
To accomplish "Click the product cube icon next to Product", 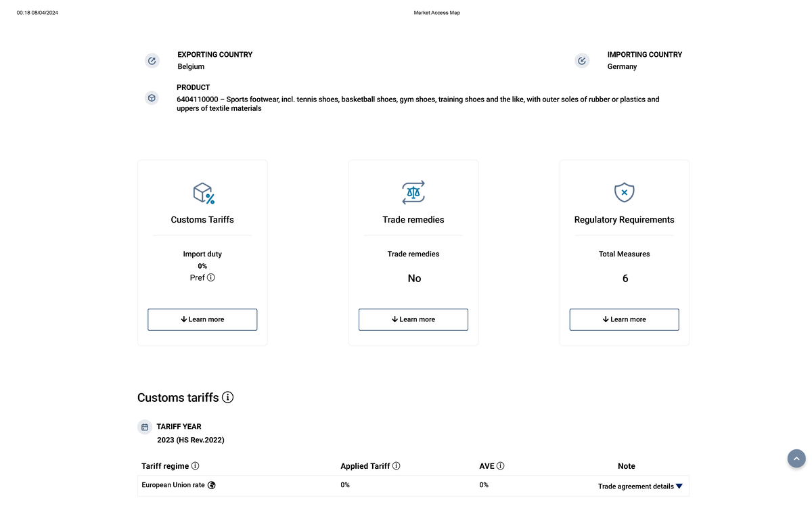I will pos(152,97).
